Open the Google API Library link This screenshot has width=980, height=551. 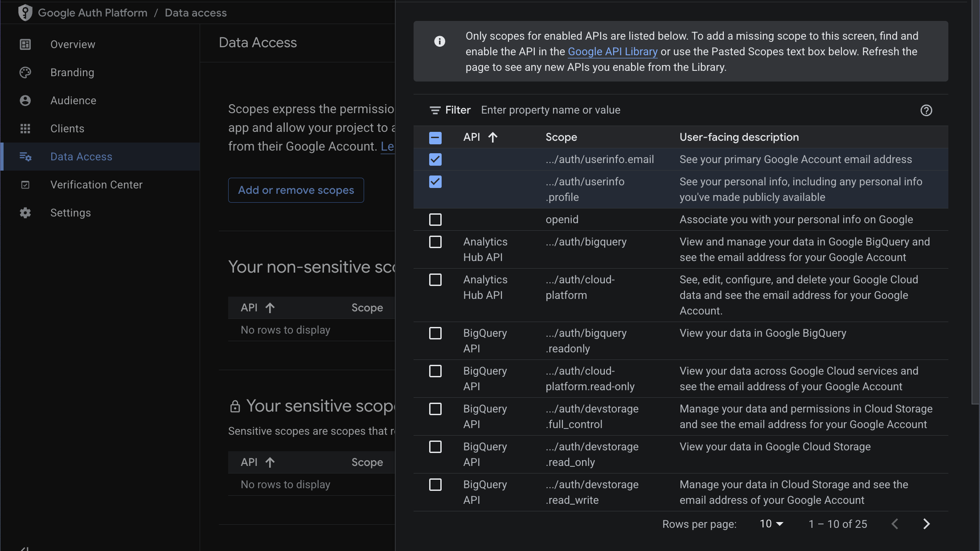[612, 52]
